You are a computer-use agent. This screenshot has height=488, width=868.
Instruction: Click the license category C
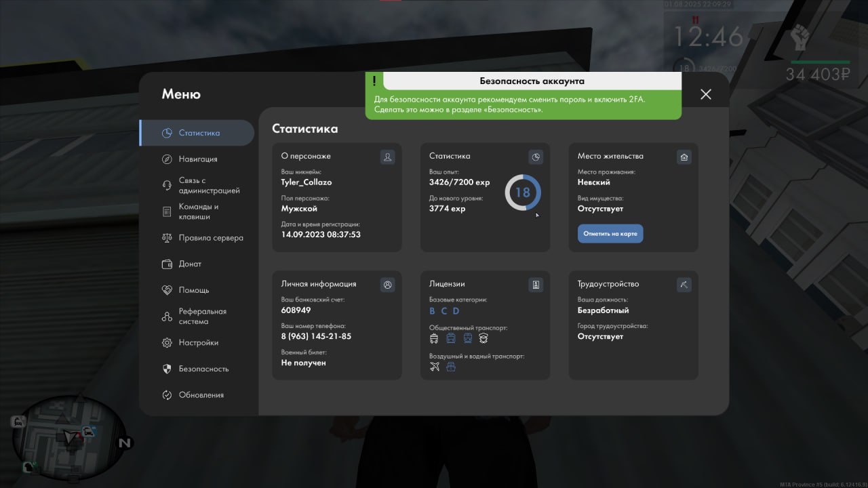point(444,311)
